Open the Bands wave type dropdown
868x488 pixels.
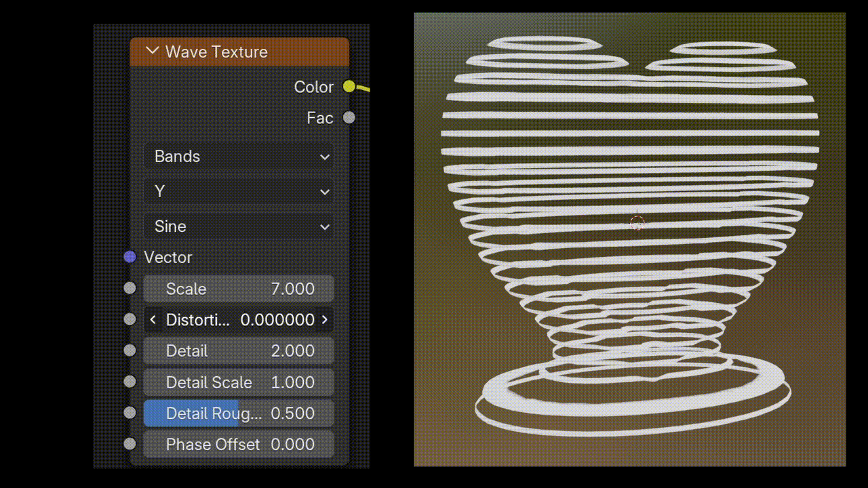tap(239, 156)
